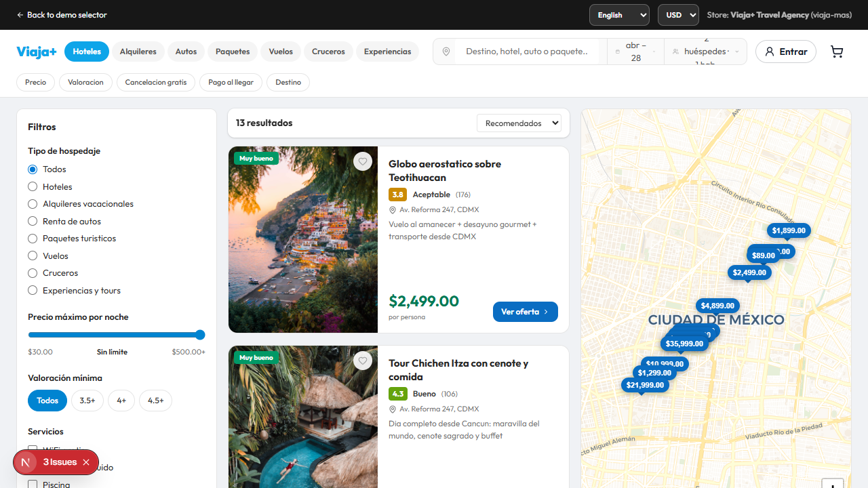
Task: Click the $21,999.00 map price marker
Action: [645, 385]
